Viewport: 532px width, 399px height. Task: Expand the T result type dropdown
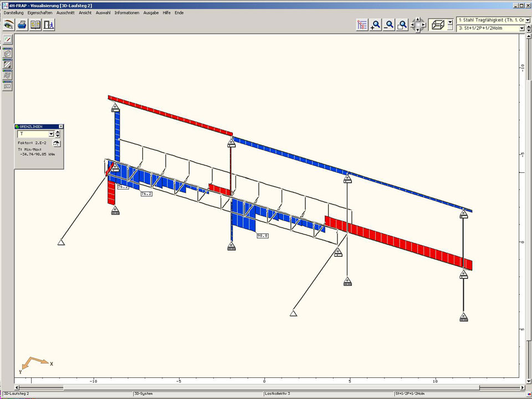pyautogui.click(x=51, y=134)
